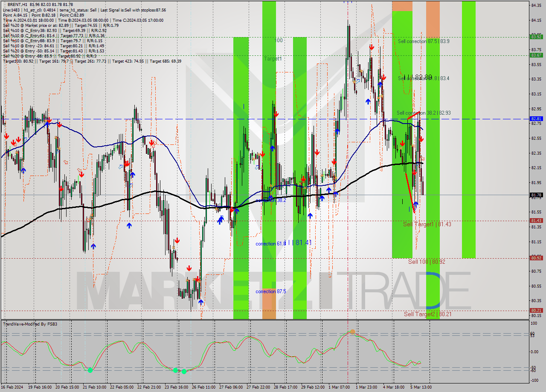This screenshot has height=392, width=546.
Task: Click the oscillator scale value -100
Action: click(x=535, y=380)
